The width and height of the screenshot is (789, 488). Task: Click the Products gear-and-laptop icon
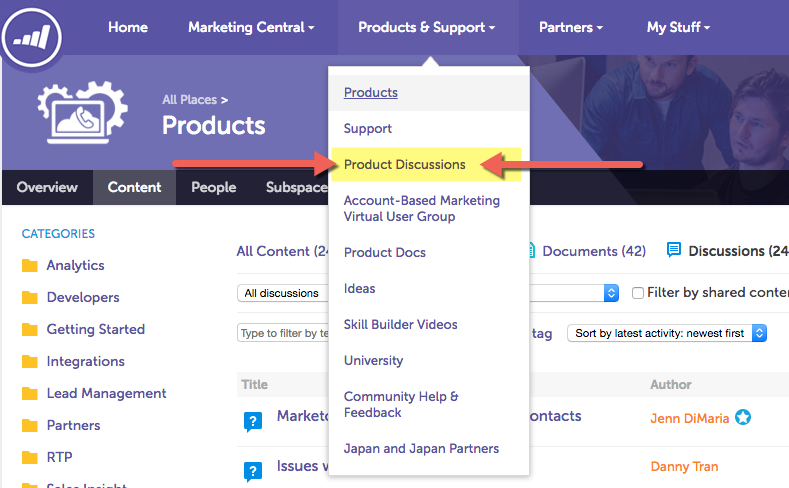coord(82,112)
